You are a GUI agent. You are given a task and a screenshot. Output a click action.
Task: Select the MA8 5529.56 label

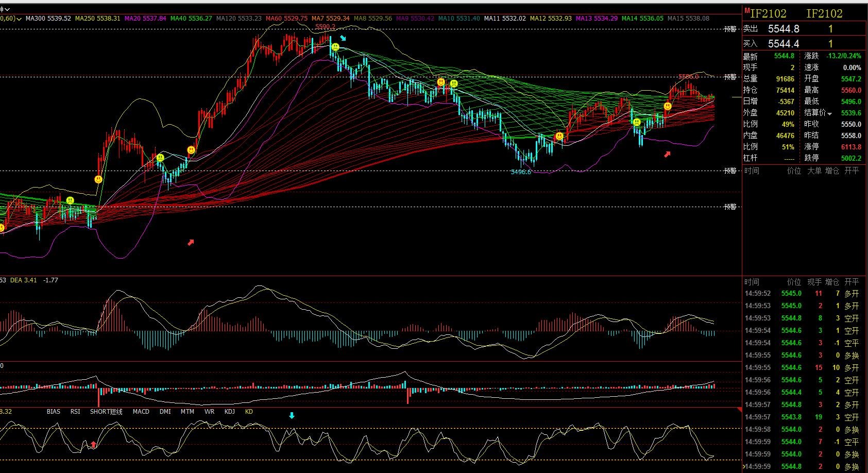(x=373, y=19)
